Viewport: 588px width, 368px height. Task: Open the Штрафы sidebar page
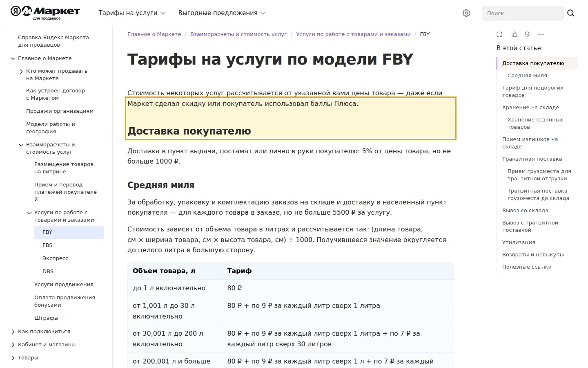[x=46, y=318]
